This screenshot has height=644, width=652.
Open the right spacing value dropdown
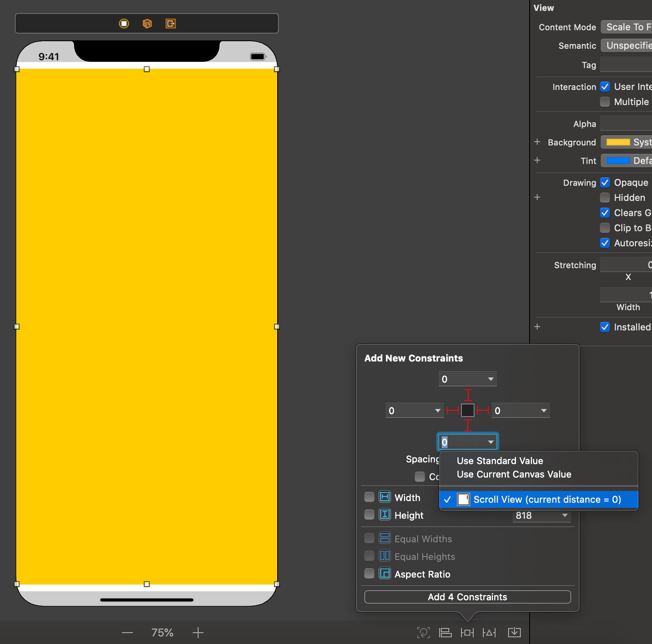coord(520,410)
